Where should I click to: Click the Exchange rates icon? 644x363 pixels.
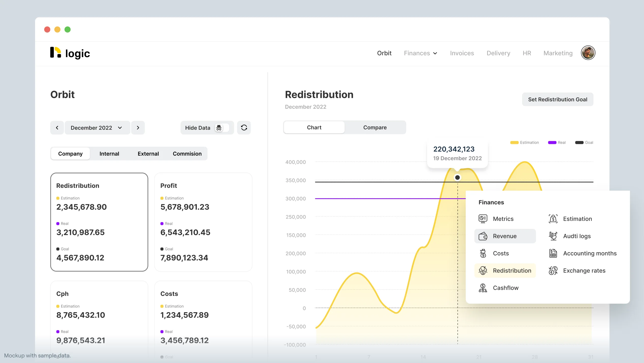coord(553,271)
